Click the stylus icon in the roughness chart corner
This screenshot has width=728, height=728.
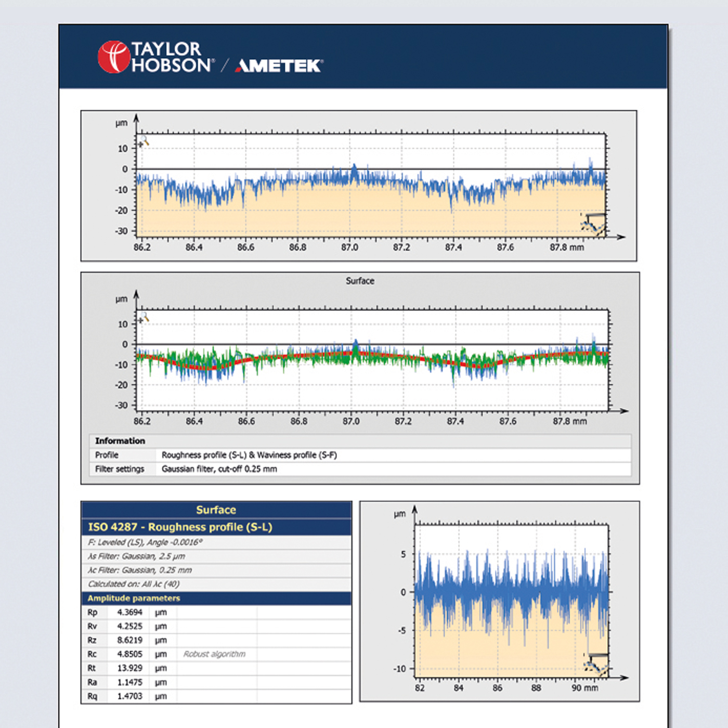tap(596, 664)
